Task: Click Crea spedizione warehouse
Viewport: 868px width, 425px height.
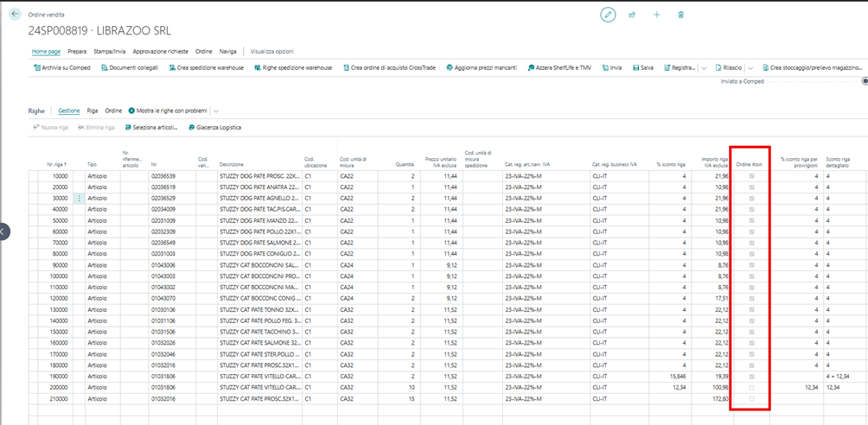Action: point(206,67)
